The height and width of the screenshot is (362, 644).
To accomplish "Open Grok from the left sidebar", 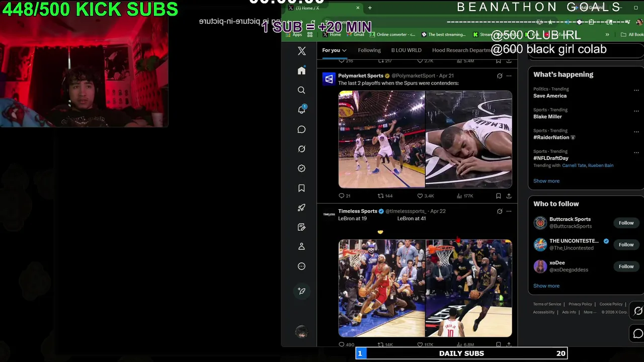I will (x=301, y=149).
